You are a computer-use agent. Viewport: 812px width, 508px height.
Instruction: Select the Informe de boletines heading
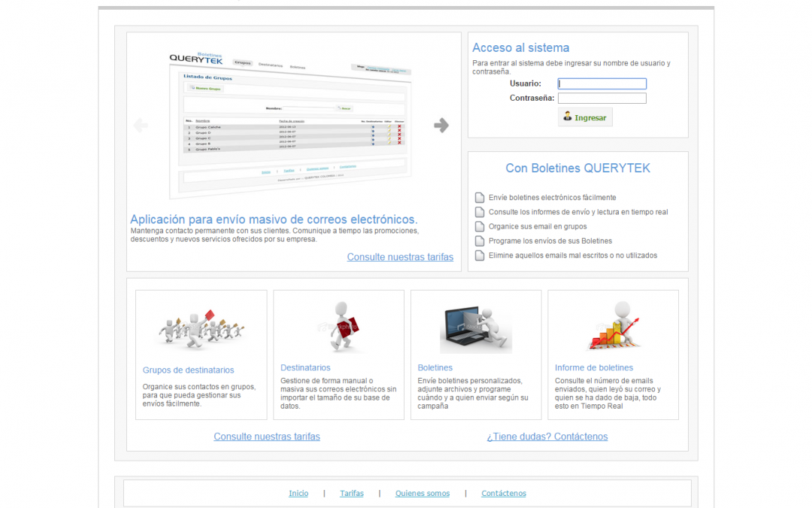pos(593,367)
